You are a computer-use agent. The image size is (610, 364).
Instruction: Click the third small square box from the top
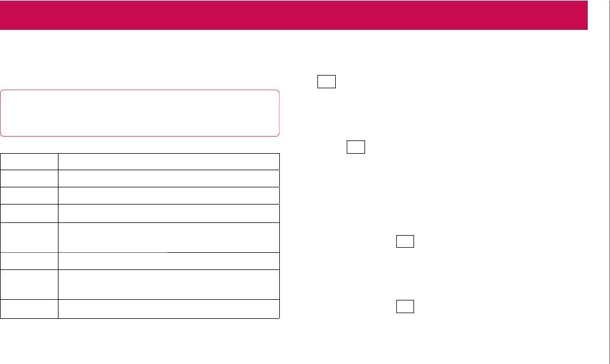[x=405, y=241]
